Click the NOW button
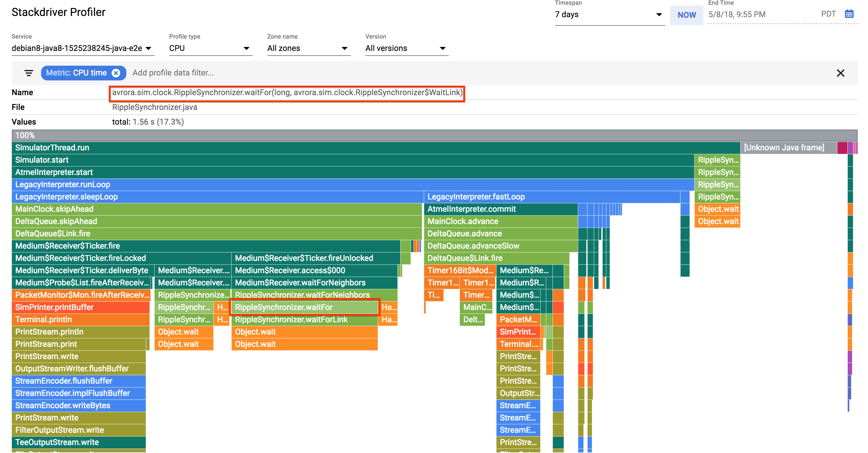This screenshot has height=453, width=868. tap(686, 15)
